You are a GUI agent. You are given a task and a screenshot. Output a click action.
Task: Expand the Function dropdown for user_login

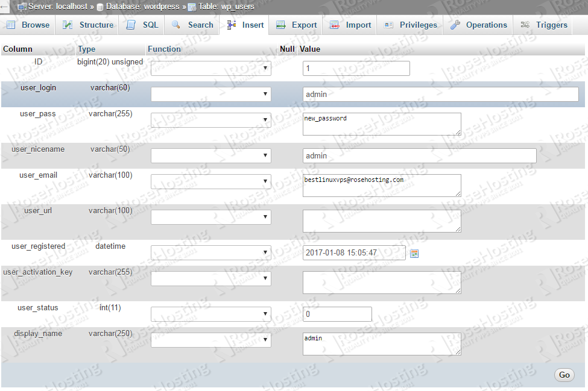tap(210, 94)
